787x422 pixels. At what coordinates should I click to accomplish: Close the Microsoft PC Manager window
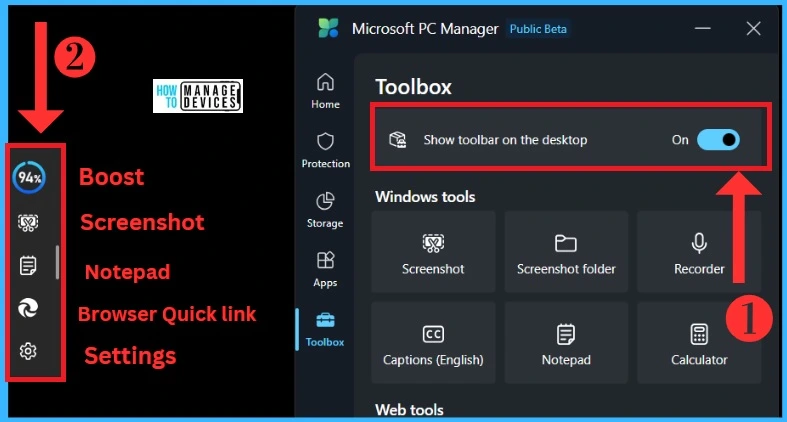click(x=753, y=29)
